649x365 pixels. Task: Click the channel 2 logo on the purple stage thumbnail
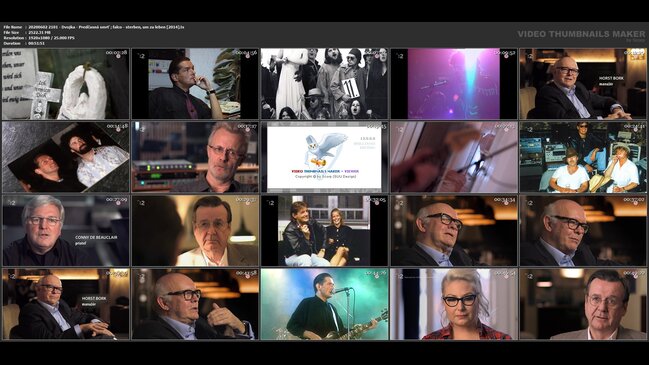(x=399, y=55)
